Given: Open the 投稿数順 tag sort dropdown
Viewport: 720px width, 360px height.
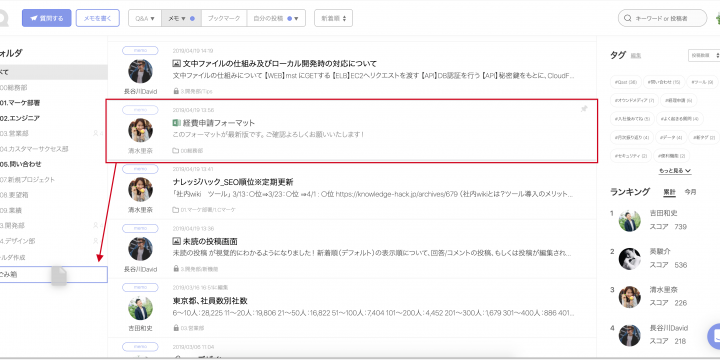Looking at the screenshot, I should click(x=704, y=55).
